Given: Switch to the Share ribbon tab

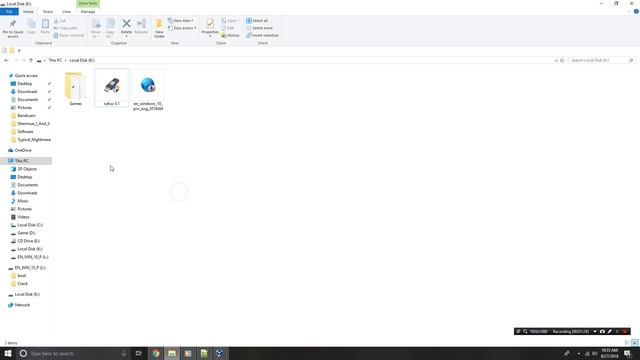Looking at the screenshot, I should [48, 11].
